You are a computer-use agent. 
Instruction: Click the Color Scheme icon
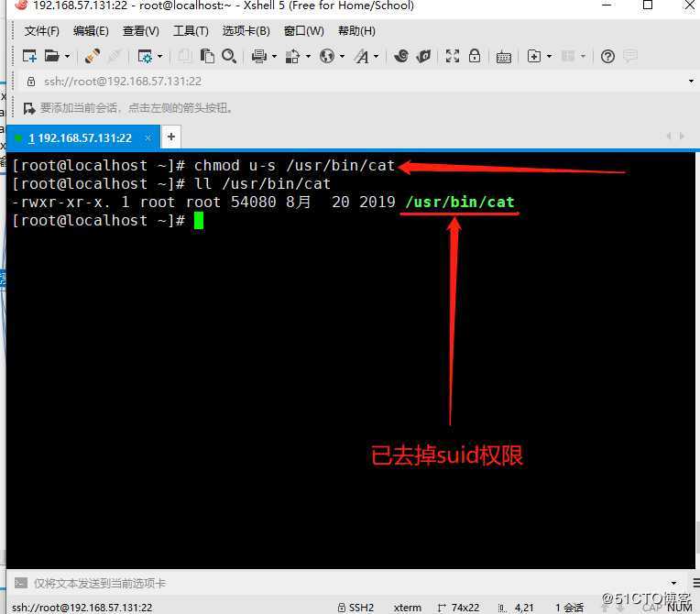pos(292,56)
